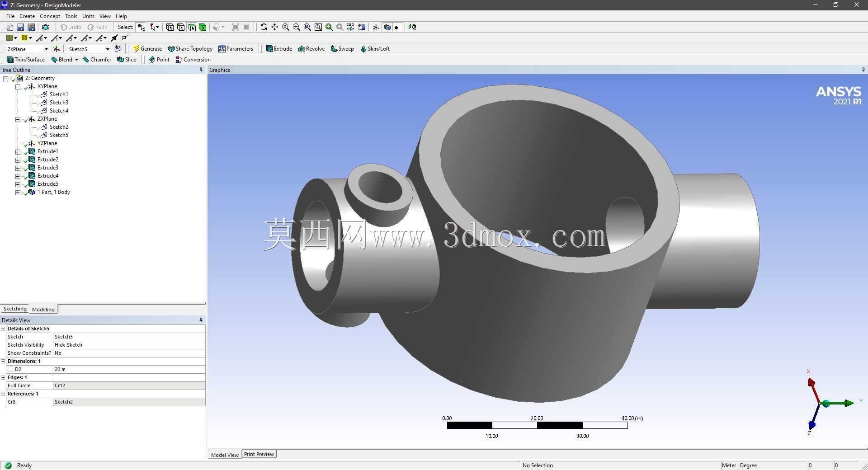868x470 pixels.
Task: Open the edge color yellow swatch dropdown
Action: pyautogui.click(x=30, y=38)
